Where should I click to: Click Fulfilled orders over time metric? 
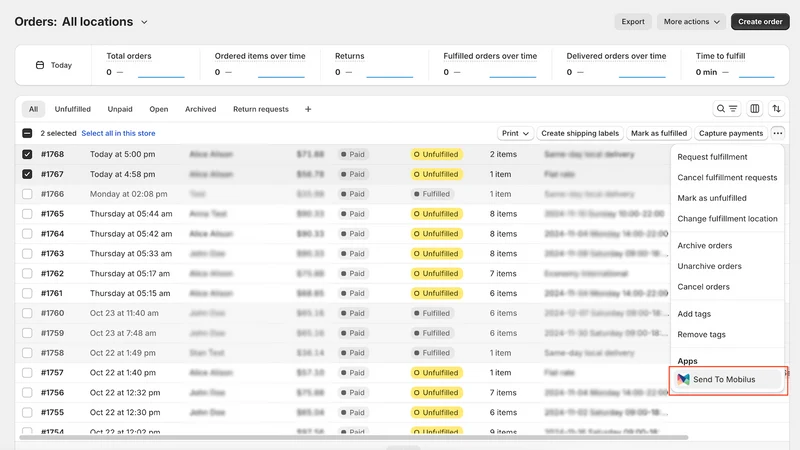pos(490,64)
